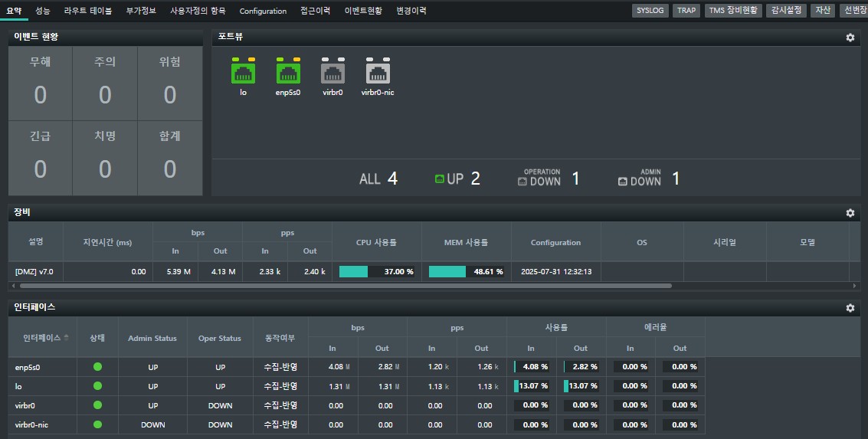Image resolution: width=868 pixels, height=439 pixels.
Task: Open the interface panel settings gear
Action: pos(850,308)
